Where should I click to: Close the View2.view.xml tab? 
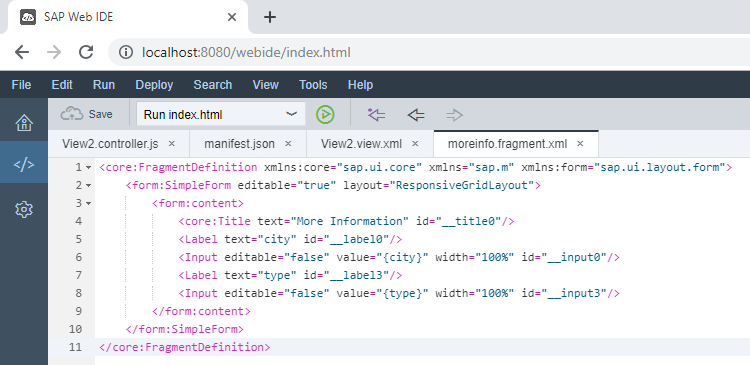click(x=415, y=144)
